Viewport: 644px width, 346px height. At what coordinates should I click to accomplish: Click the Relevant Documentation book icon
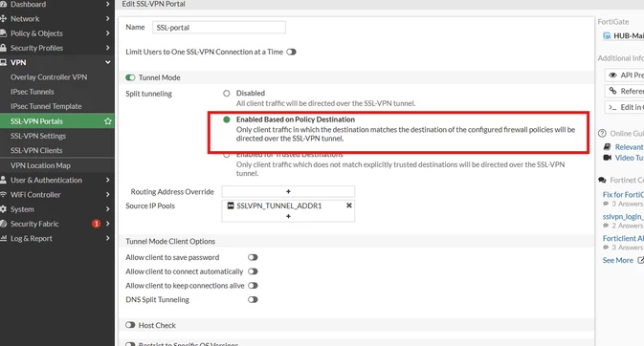point(607,147)
